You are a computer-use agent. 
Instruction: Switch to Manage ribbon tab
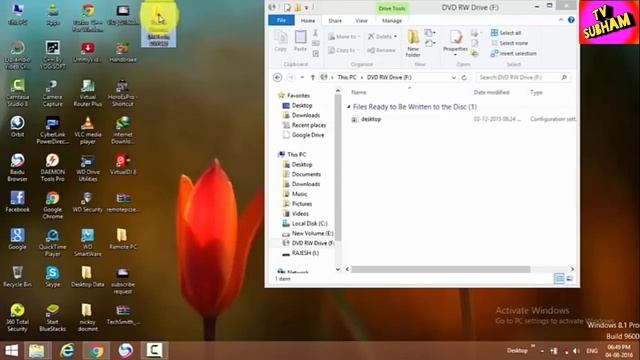tap(392, 20)
